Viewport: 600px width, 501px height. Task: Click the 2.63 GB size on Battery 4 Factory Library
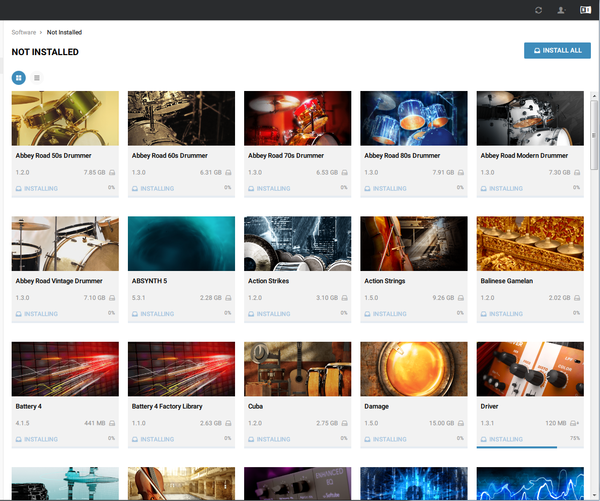click(211, 423)
